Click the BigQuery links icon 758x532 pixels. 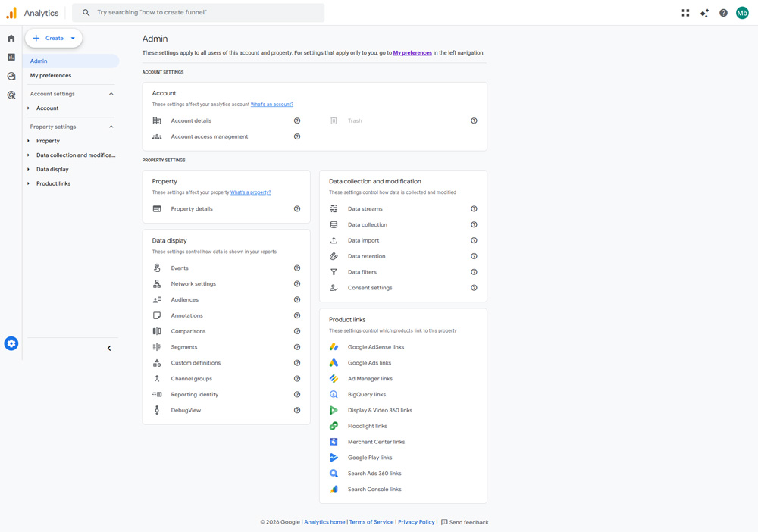334,394
